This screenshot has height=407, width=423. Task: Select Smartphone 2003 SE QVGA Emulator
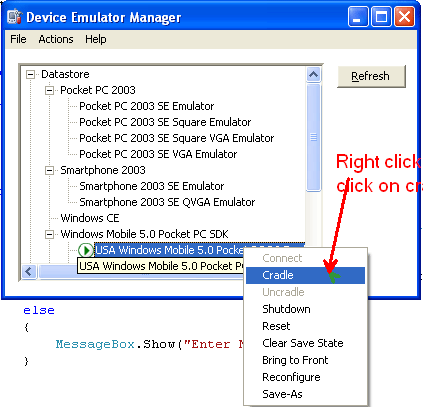coord(167,202)
